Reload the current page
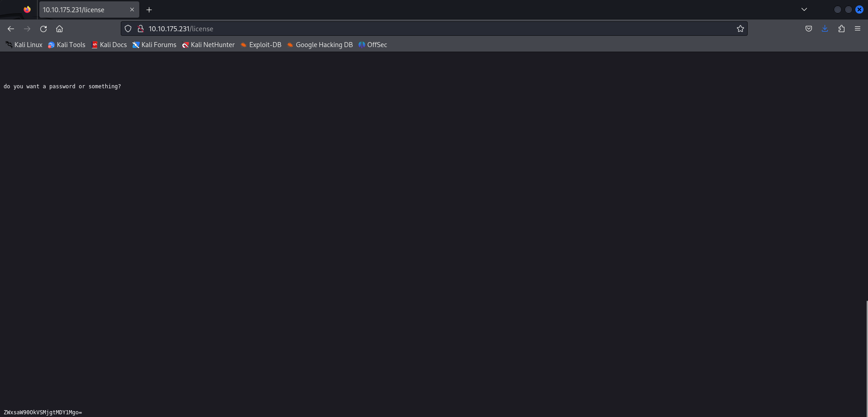The height and width of the screenshot is (417, 868). point(43,29)
